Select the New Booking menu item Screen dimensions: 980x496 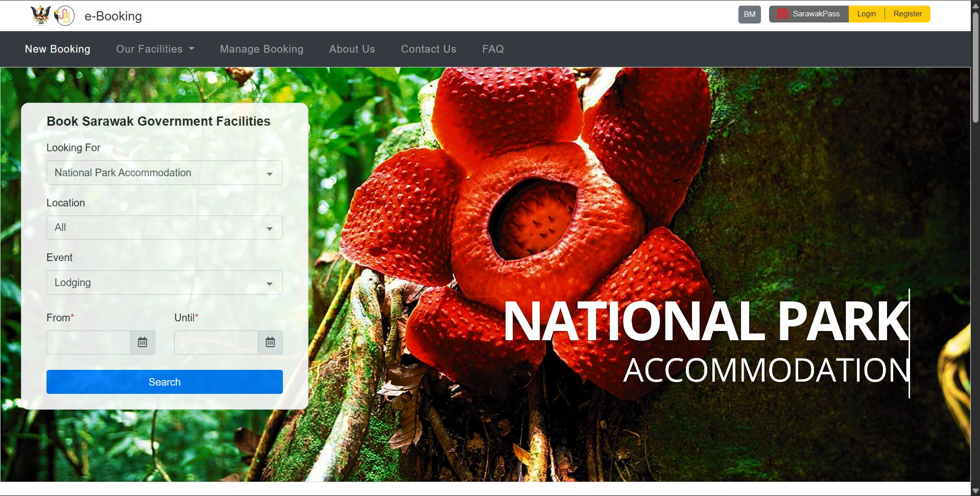pyautogui.click(x=57, y=49)
